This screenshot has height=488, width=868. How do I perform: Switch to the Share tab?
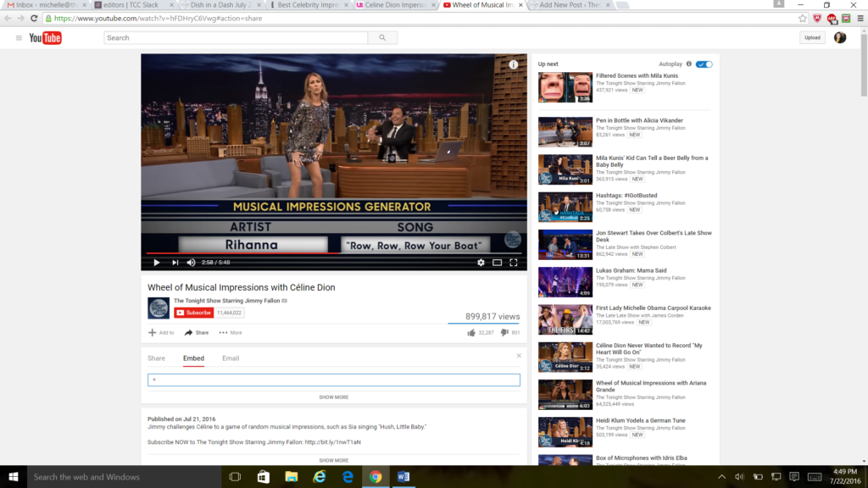point(156,358)
